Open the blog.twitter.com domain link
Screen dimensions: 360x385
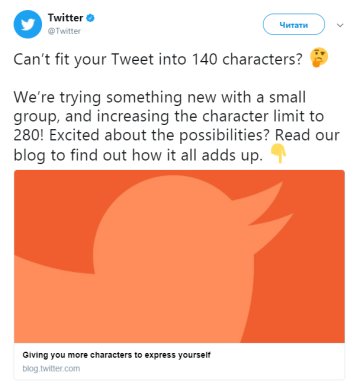(51, 368)
